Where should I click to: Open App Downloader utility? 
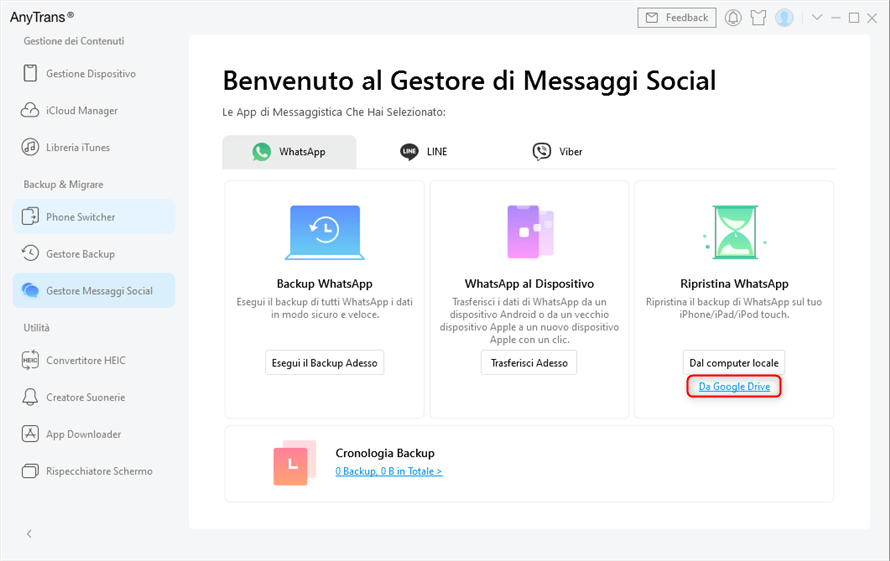tap(94, 434)
